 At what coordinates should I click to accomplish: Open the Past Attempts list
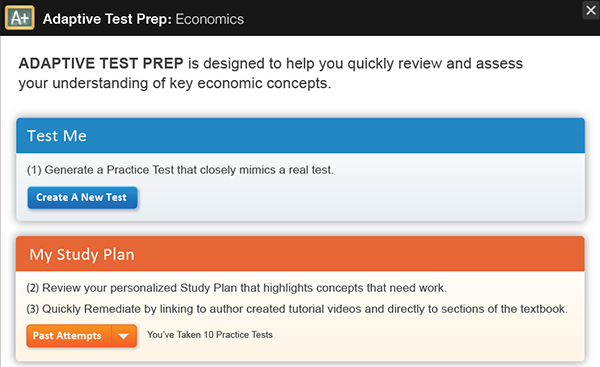tap(69, 336)
